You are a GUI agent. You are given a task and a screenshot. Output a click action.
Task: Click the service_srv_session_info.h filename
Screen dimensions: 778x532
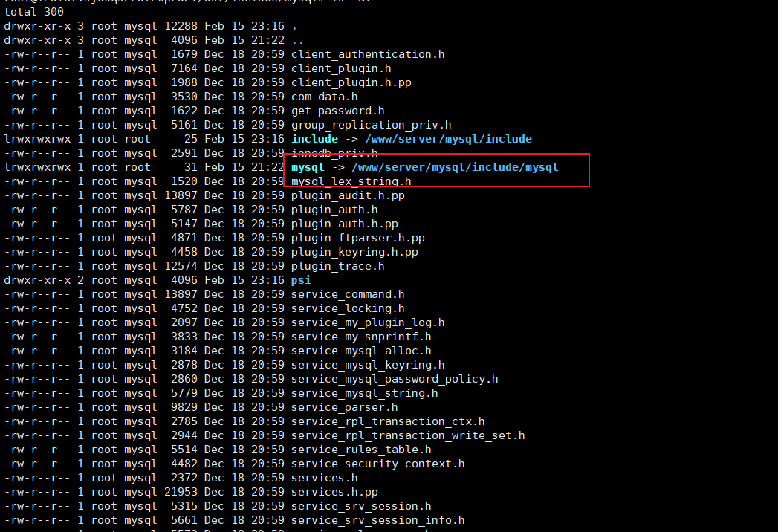pos(377,520)
